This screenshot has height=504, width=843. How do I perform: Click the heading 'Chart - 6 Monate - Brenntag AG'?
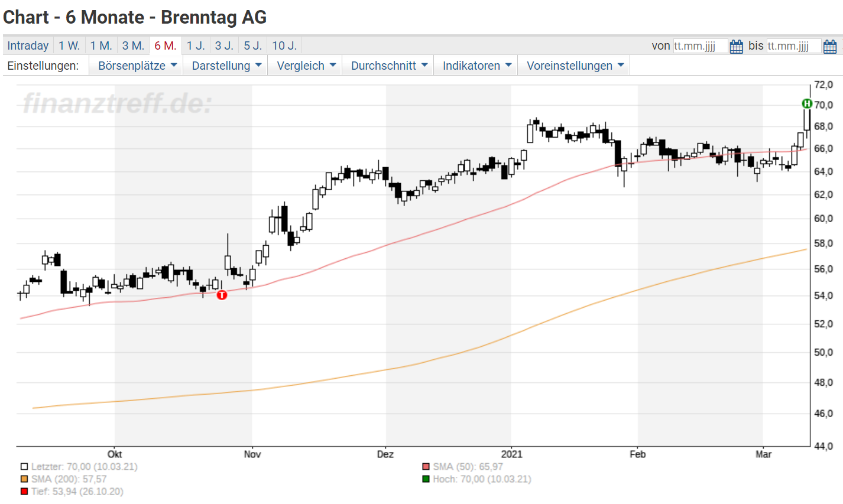point(135,17)
